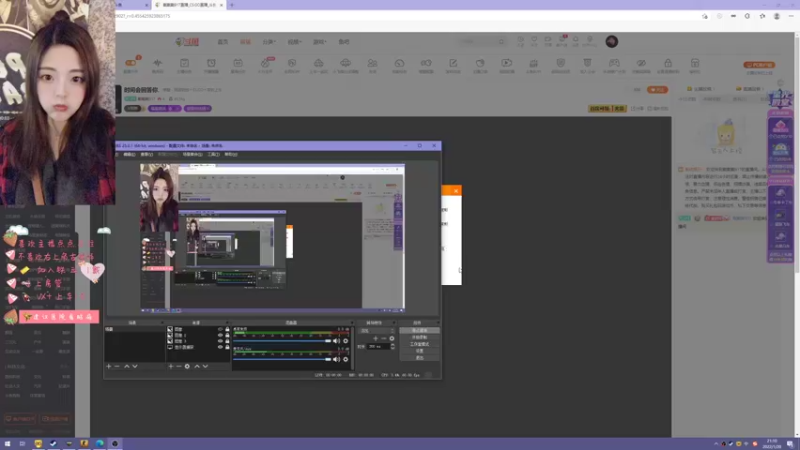Expand the 分类 dropdown in Huya navigation
800x450 pixels.
[x=269, y=42]
